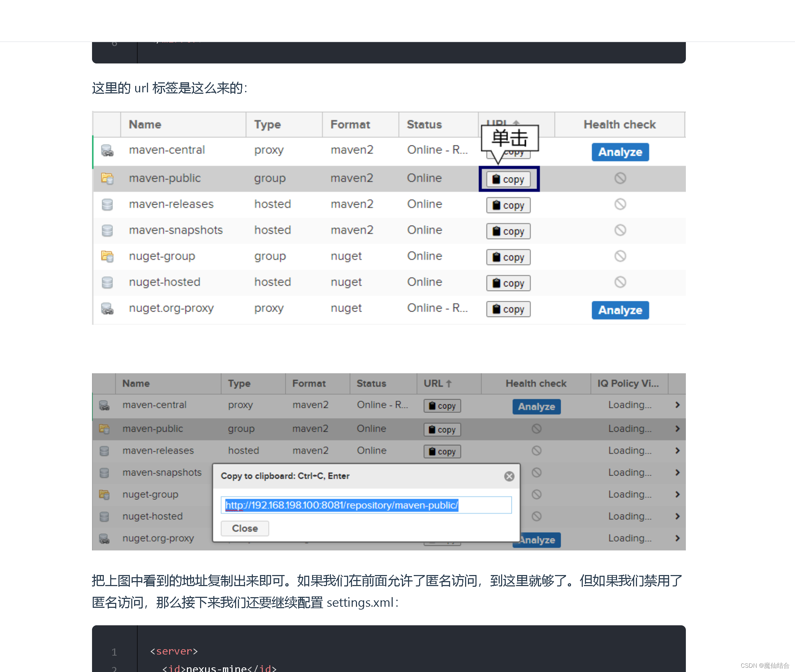This screenshot has width=795, height=672.
Task: Expand nuget.org-proxy row chevron in lower table
Action: click(x=677, y=538)
